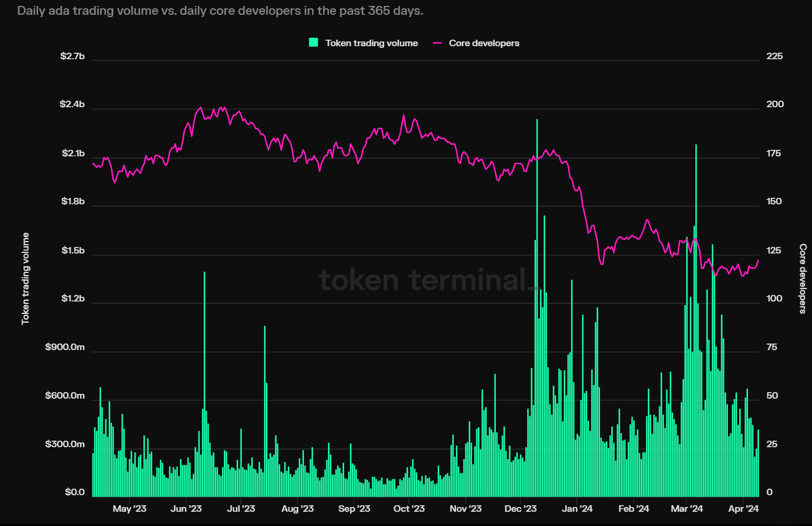Click the 25 developers axis value
Screen dimensions: 812x526
pyautogui.click(x=772, y=445)
